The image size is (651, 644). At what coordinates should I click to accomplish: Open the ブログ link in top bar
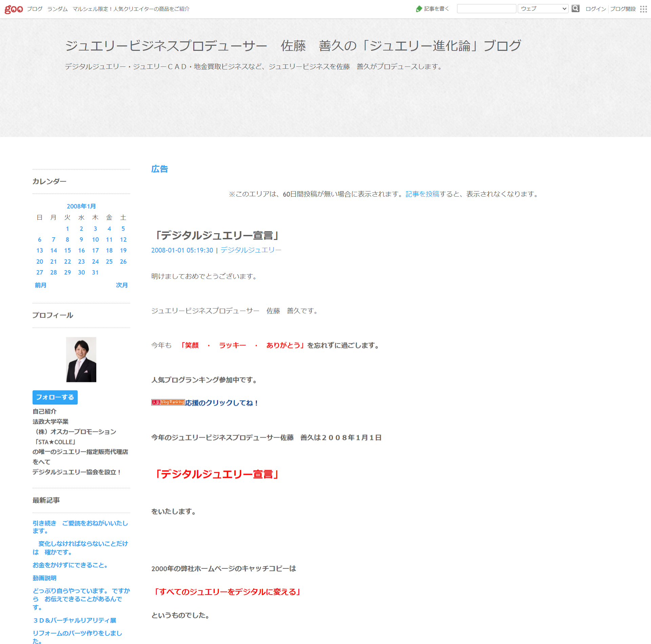tap(35, 9)
